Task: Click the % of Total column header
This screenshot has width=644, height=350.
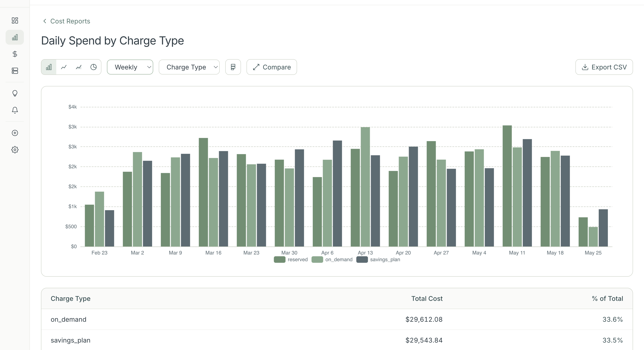Action: click(607, 299)
